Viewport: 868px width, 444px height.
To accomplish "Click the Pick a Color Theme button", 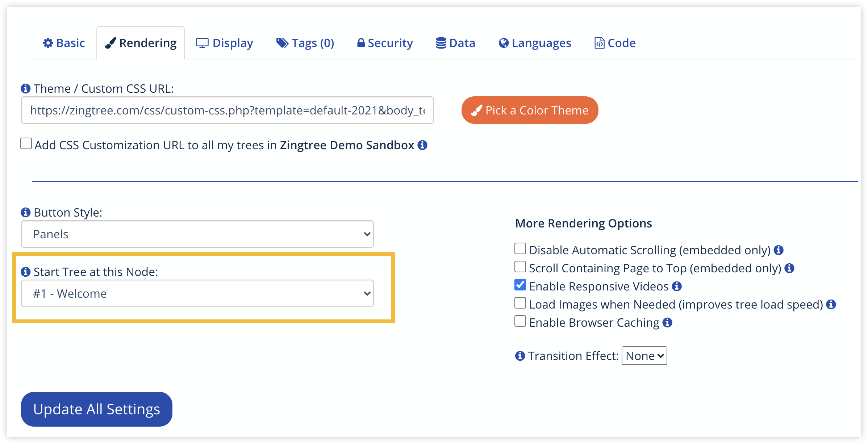I will (529, 110).
